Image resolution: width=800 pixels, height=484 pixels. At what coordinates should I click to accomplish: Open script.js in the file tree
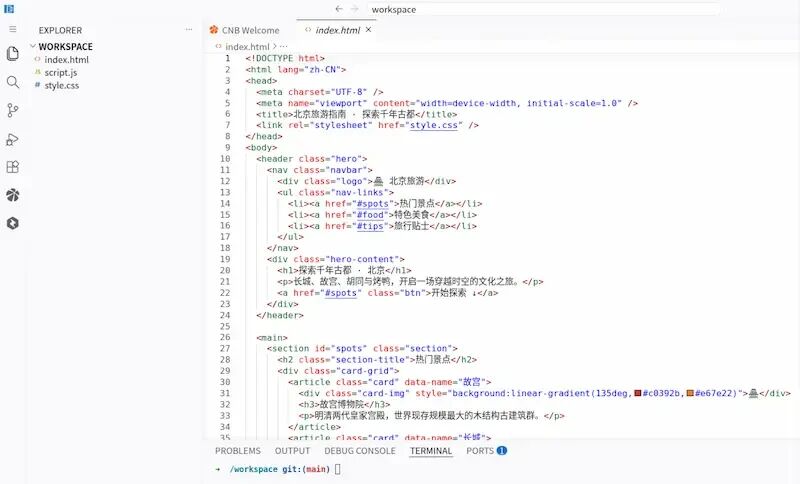pyautogui.click(x=60, y=72)
